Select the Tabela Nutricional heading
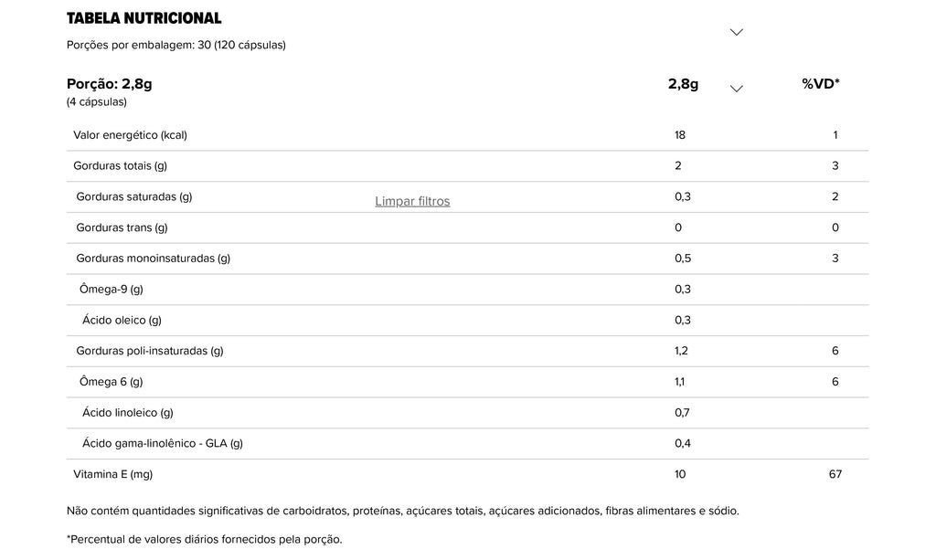This screenshot has width=936, height=560. point(144,18)
